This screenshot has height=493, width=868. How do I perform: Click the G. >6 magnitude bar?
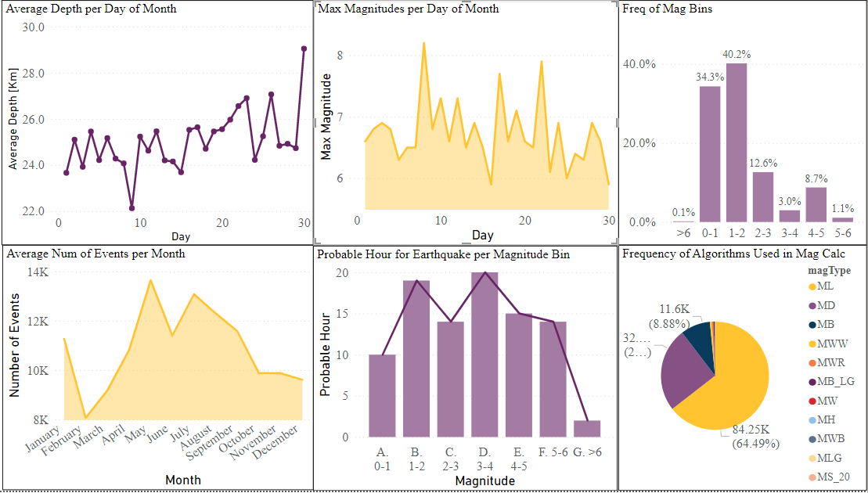[x=587, y=428]
